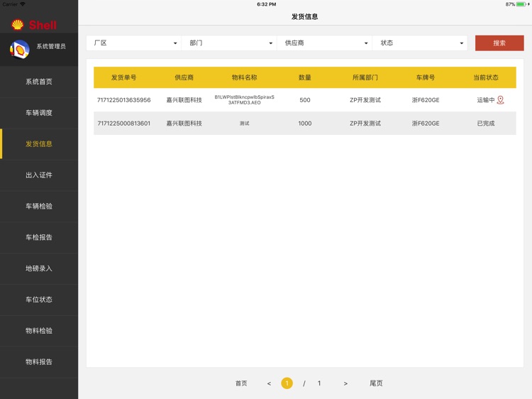This screenshot has height=399, width=532.
Task: Open 物料检验 menu item
Action: 39,331
